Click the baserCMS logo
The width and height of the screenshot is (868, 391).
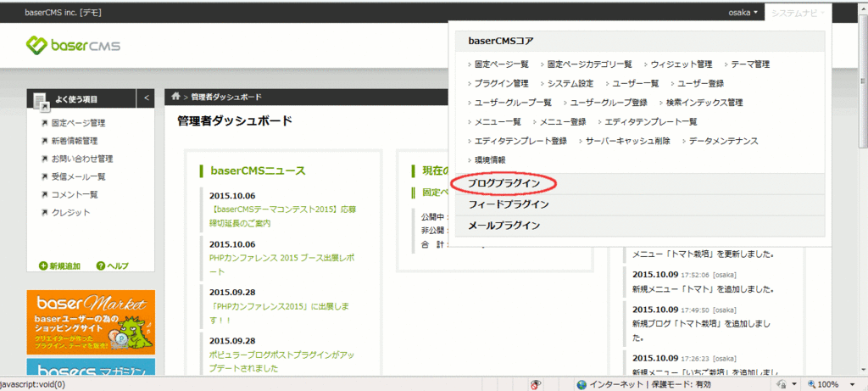coord(73,46)
